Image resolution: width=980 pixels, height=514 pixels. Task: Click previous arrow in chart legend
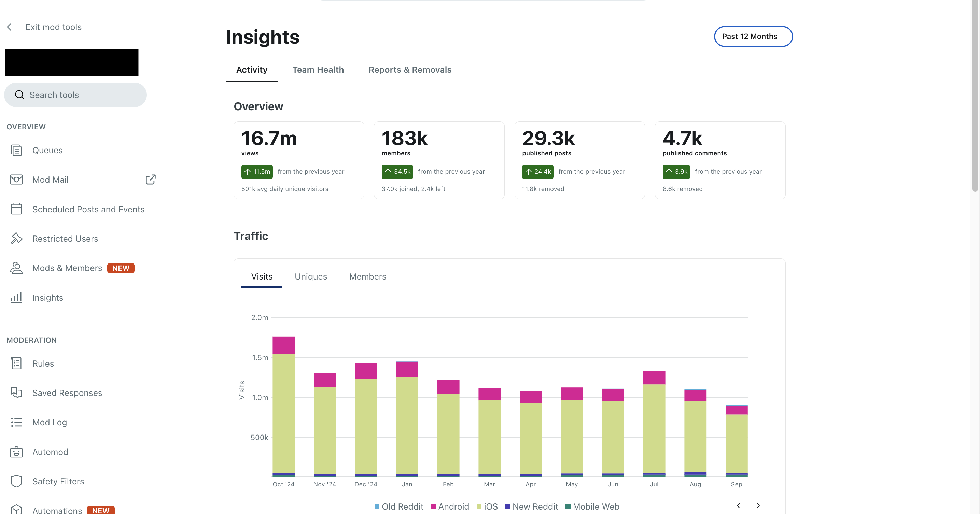[738, 505]
